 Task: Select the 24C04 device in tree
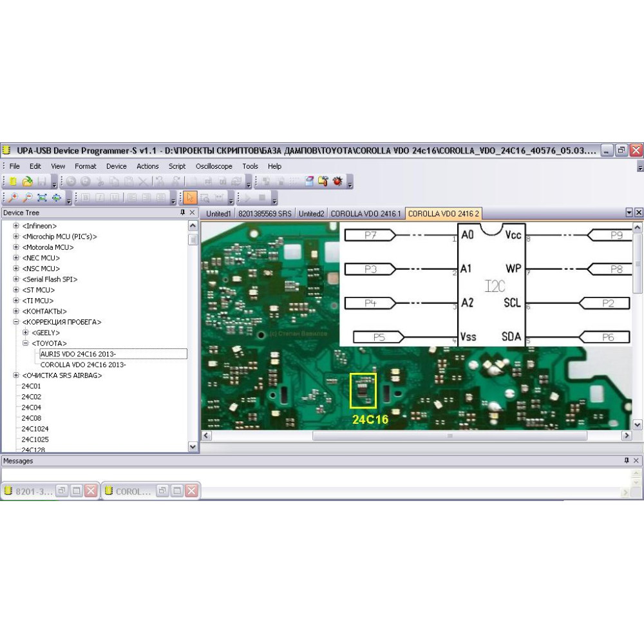click(x=31, y=407)
